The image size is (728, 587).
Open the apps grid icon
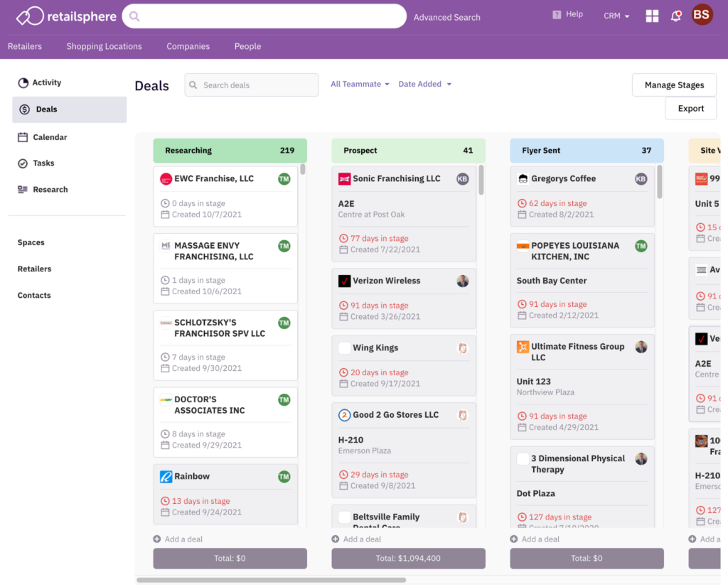pyautogui.click(x=652, y=16)
